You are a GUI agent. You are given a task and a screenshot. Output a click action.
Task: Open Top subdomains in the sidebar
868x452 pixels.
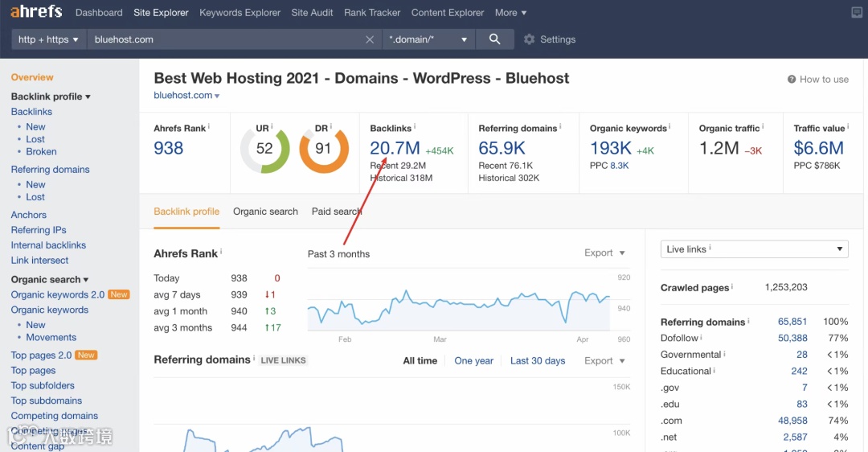pyautogui.click(x=47, y=401)
